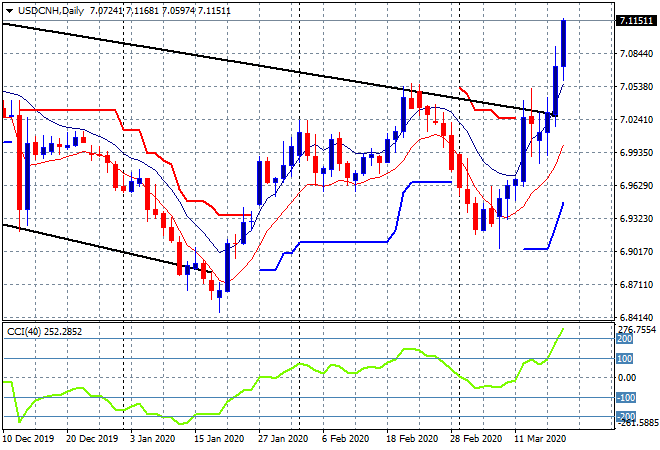Click the CCI -200 level label

625,417
